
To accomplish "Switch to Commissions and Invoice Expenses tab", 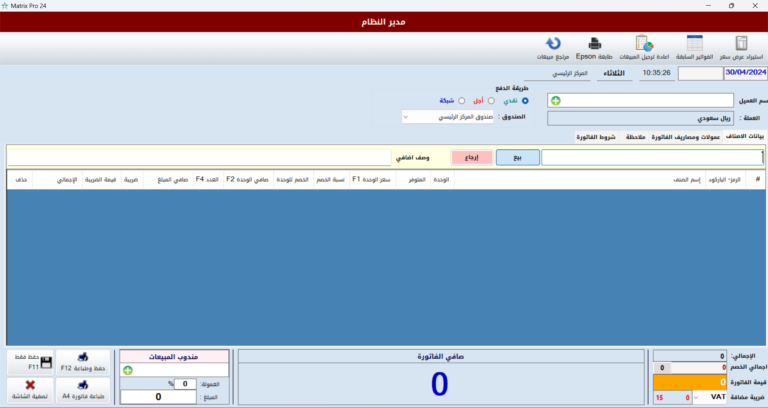I will coord(686,136).
